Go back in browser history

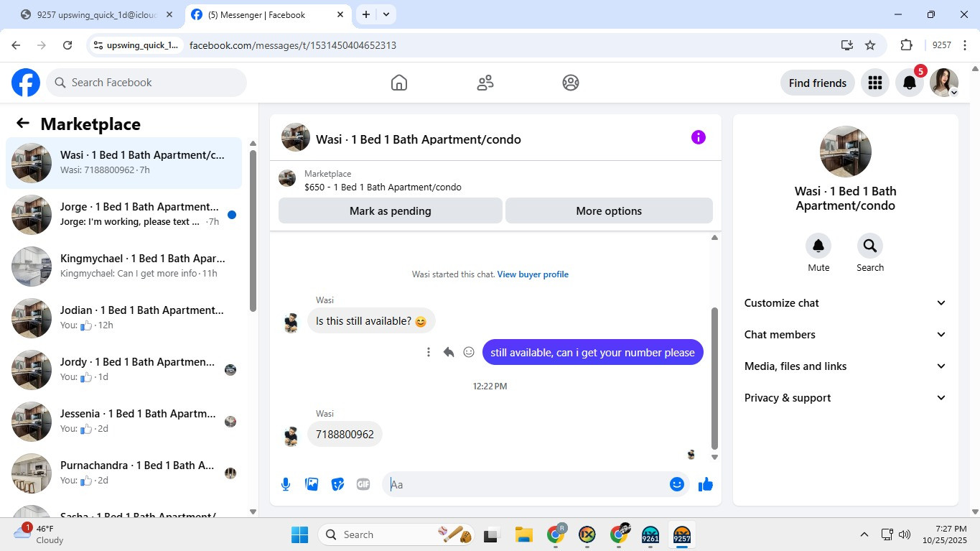[16, 45]
